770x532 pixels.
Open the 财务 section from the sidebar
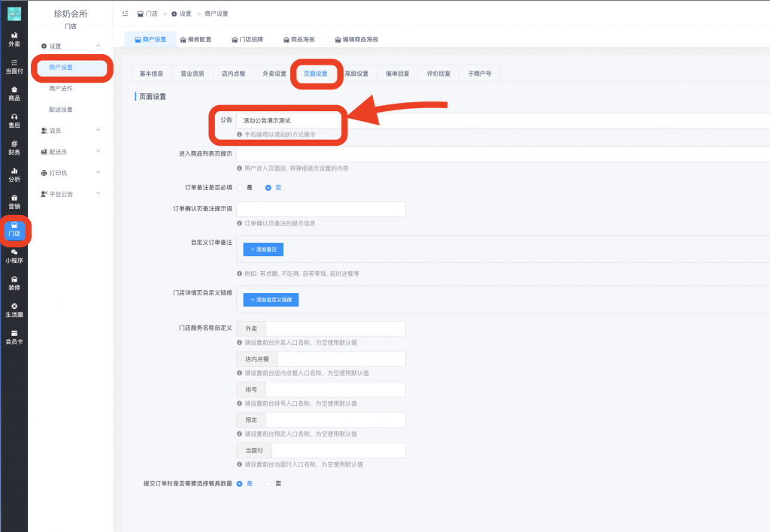point(14,147)
